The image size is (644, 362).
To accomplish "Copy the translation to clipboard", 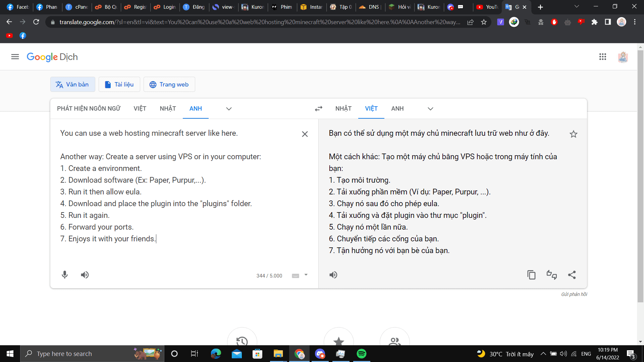I will pos(531,275).
